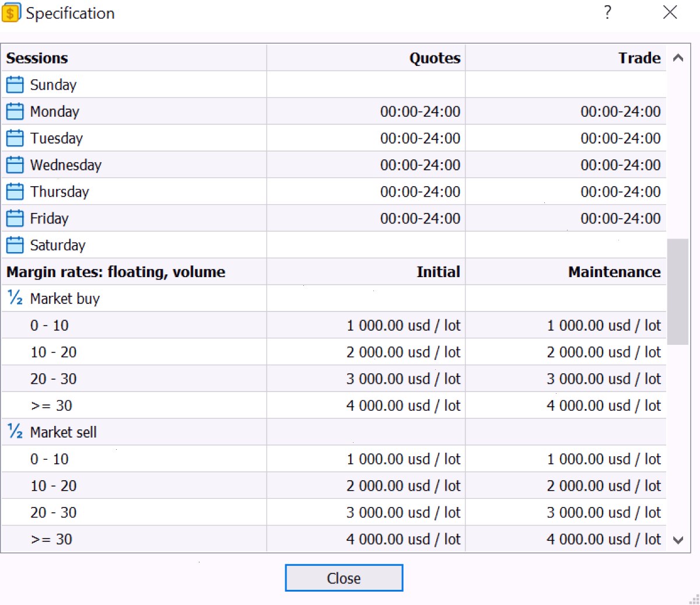
Task: Select Market buy 10 - 20 volume row
Action: pyautogui.click(x=334, y=352)
